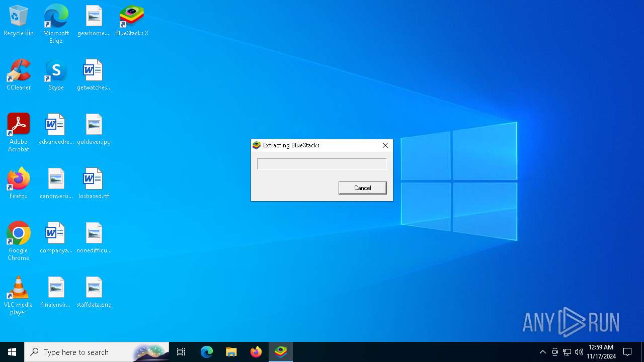Select the Skype desktop shortcut

tap(56, 75)
